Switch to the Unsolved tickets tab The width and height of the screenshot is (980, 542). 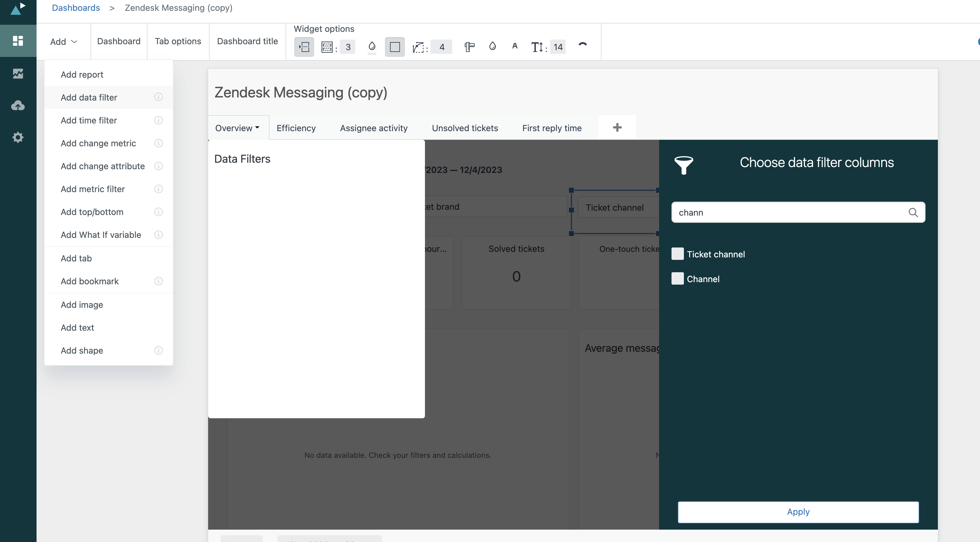465,128
